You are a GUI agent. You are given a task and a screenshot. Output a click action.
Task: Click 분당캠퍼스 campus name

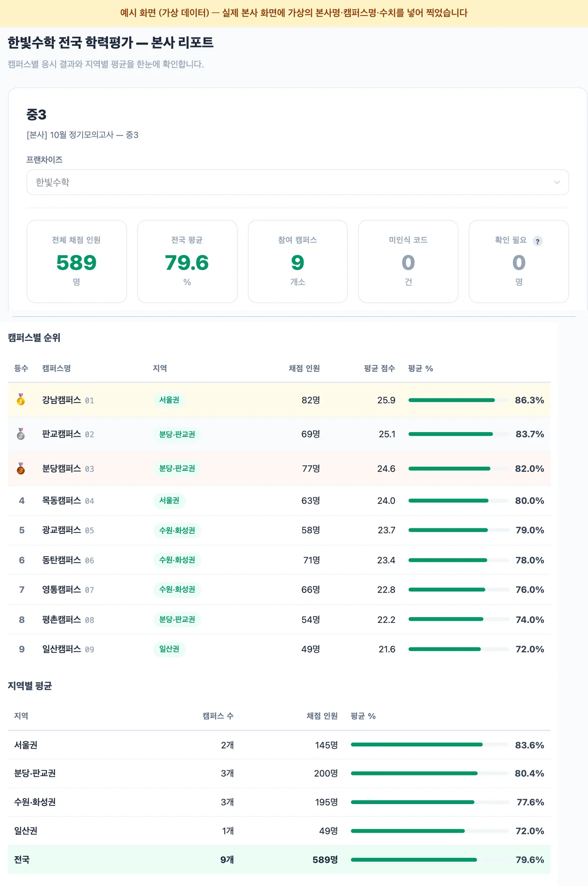[x=61, y=468]
